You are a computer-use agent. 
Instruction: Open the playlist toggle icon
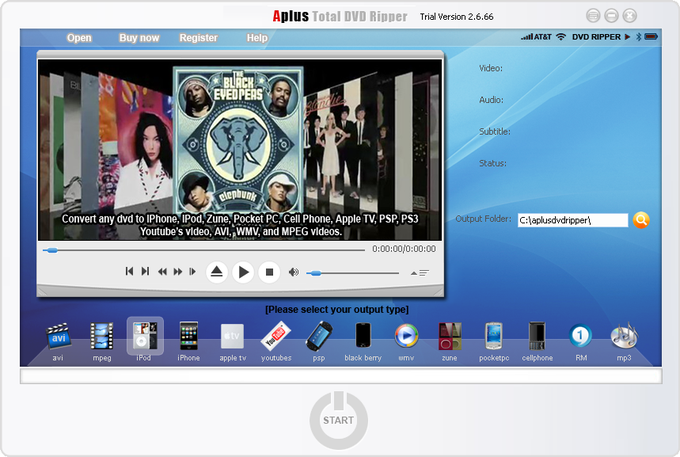click(419, 273)
